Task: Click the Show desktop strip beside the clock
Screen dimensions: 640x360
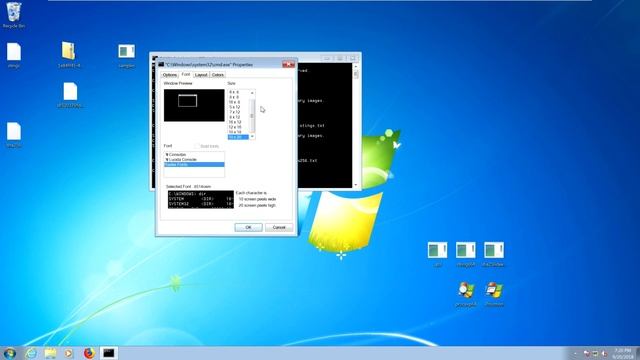Action: pyautogui.click(x=637, y=353)
